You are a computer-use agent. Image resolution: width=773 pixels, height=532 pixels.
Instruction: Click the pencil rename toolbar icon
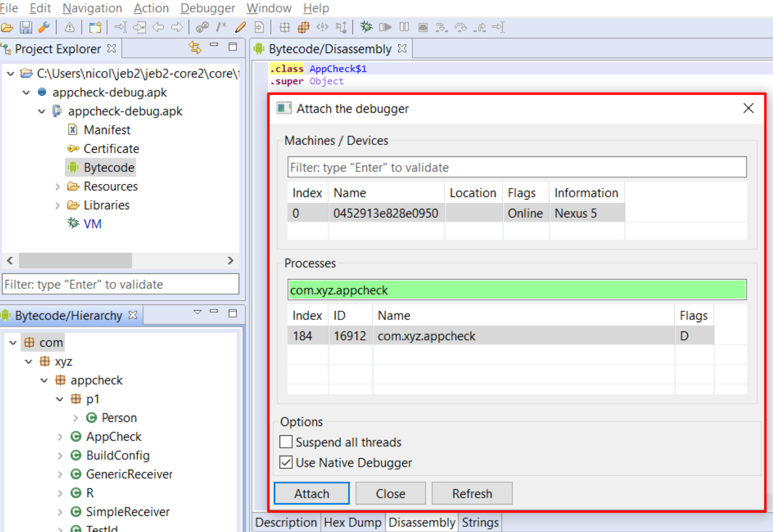pos(240,28)
